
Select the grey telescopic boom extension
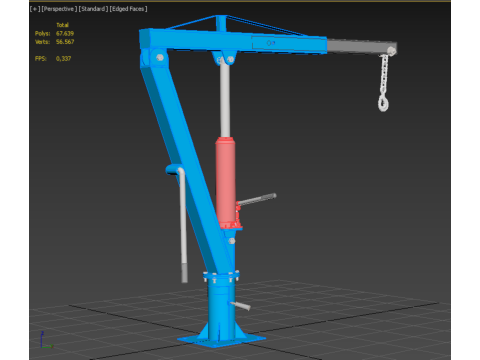pos(362,47)
